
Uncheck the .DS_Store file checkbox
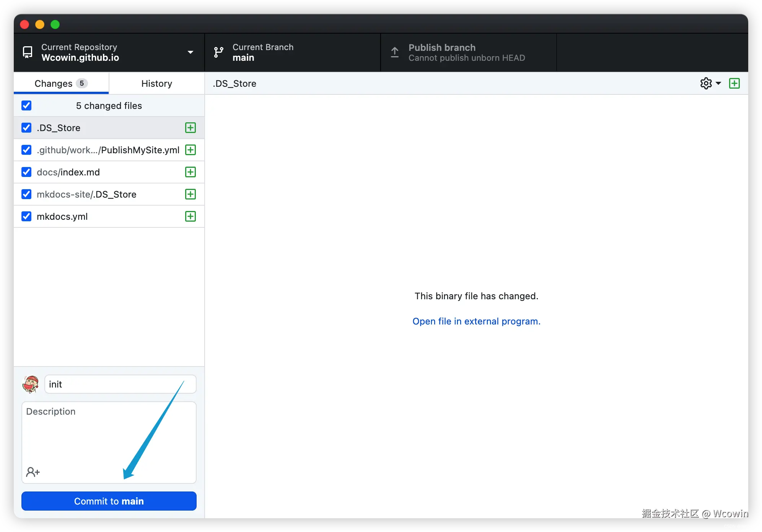click(x=26, y=128)
